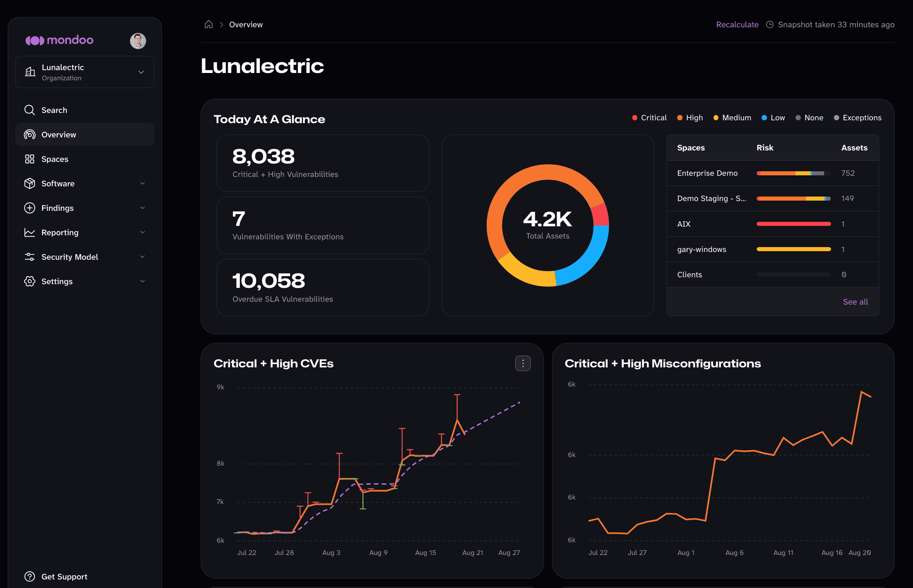Click the Spaces grid icon

(29, 159)
